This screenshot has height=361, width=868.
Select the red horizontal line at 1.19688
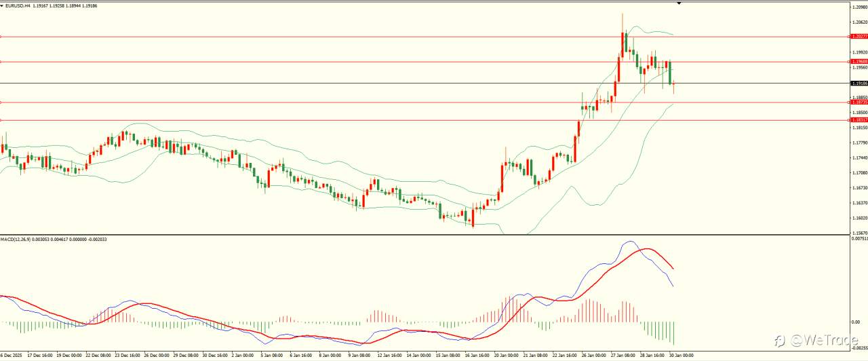coord(424,62)
